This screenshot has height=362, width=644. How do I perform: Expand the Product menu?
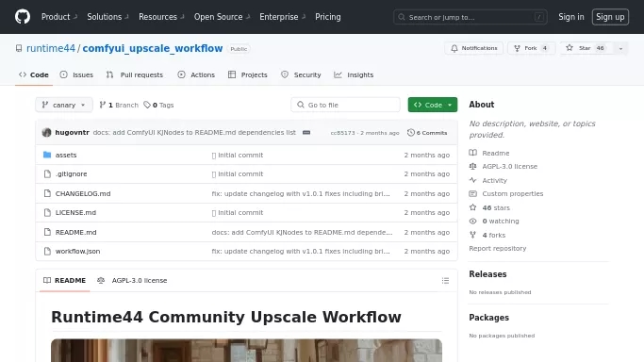[59, 17]
